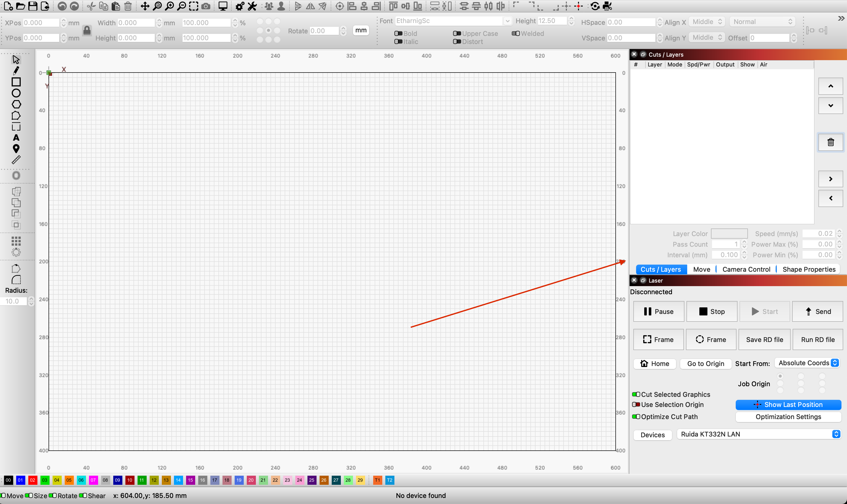847x504 pixels.
Task: Switch to the Shape Properties tab
Action: point(809,269)
